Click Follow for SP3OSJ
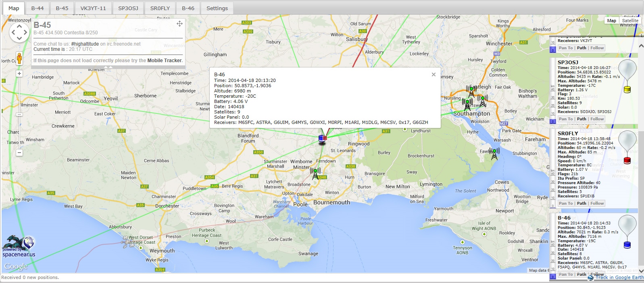 click(597, 119)
